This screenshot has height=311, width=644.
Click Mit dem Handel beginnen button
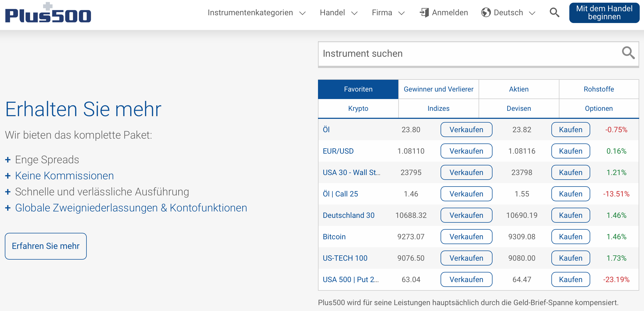click(604, 13)
